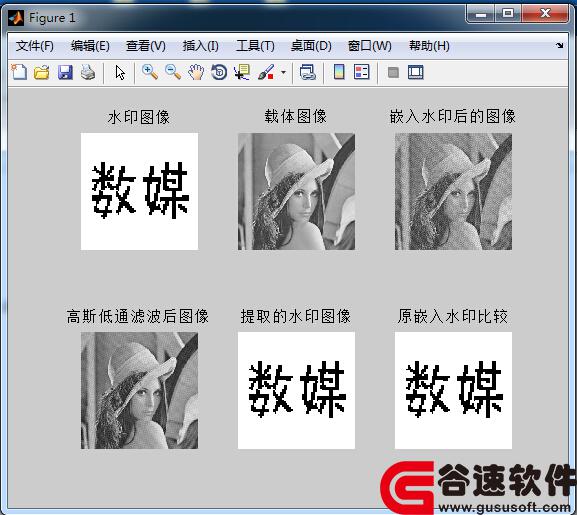Click the 原嵌入水印比较 picture
The width and height of the screenshot is (577, 515).
point(453,390)
